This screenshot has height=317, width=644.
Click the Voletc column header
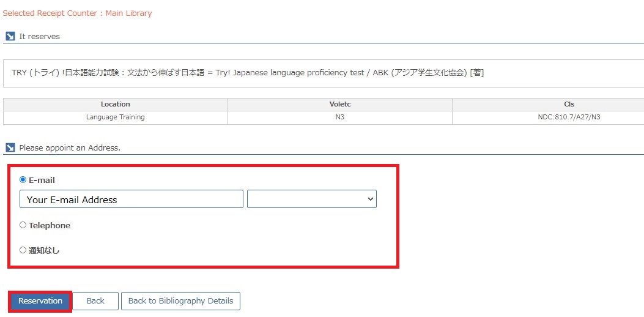pyautogui.click(x=340, y=105)
